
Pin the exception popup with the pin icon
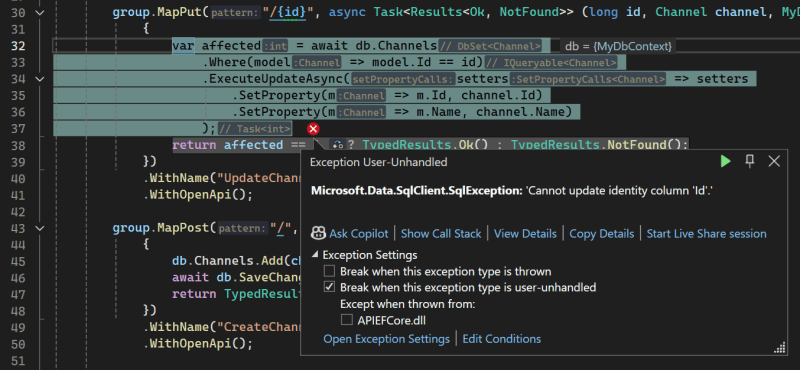749,161
